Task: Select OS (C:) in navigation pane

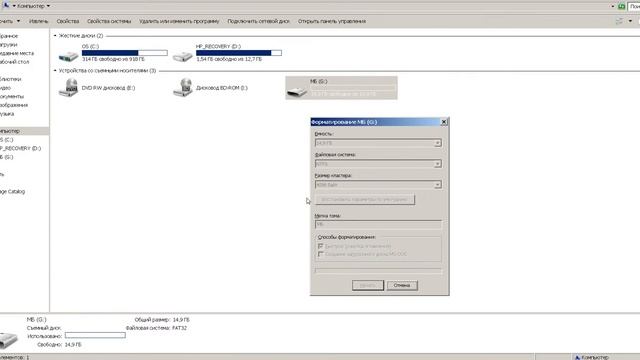Action: [7, 140]
